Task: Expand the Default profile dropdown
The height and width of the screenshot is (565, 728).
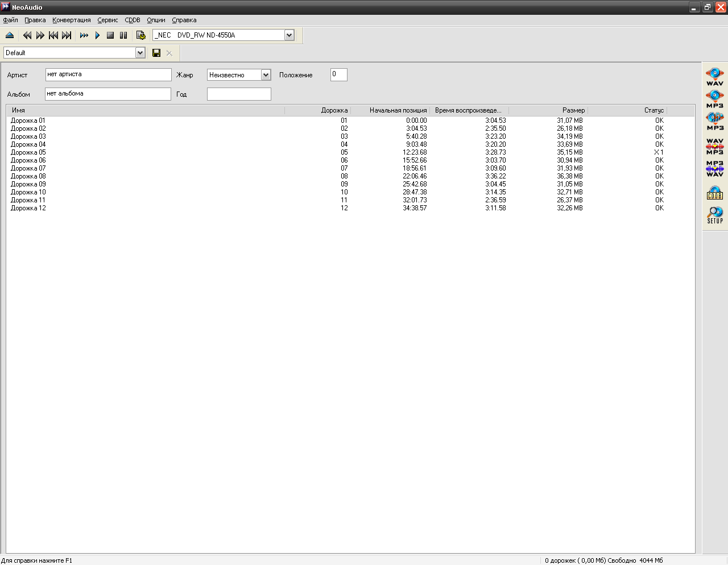Action: click(x=140, y=53)
